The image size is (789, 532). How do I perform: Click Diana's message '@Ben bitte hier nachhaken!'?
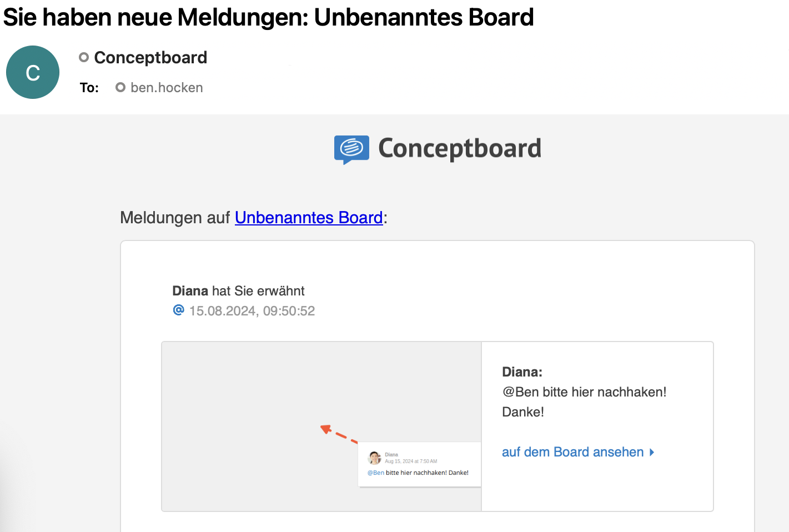[x=584, y=392]
